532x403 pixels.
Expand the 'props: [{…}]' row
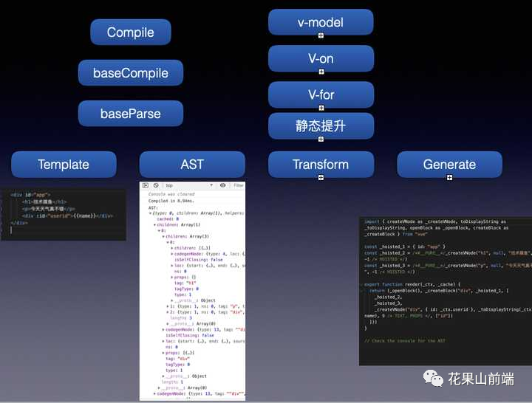click(163, 353)
